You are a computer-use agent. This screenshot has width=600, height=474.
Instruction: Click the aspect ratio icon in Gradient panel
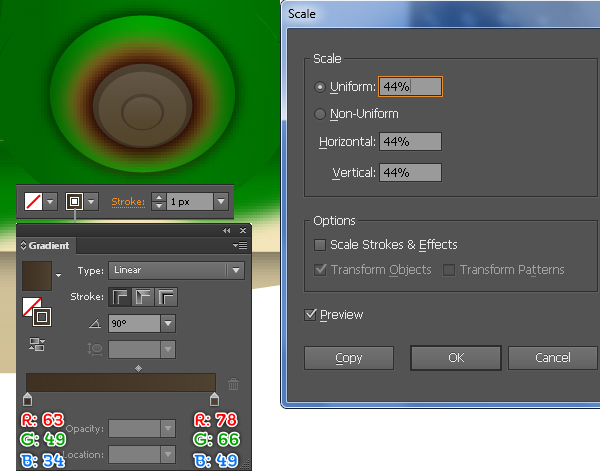tap(95, 349)
